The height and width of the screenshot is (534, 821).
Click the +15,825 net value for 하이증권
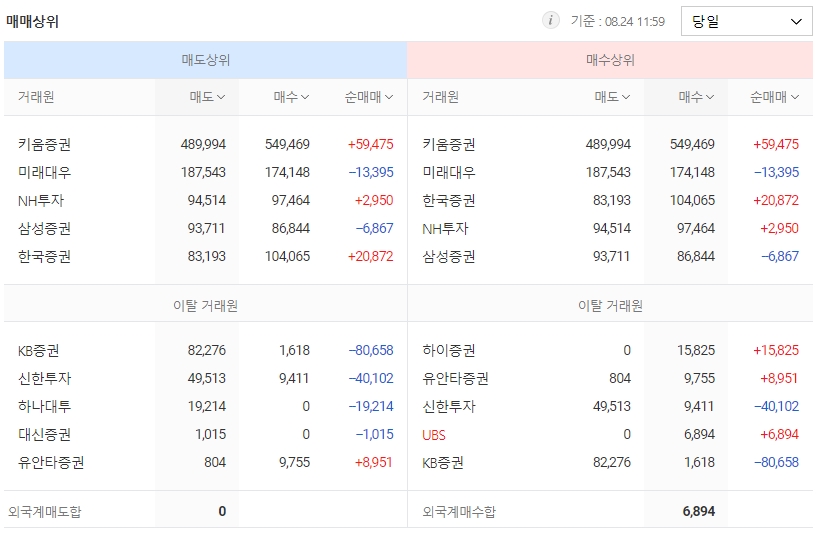pos(776,350)
